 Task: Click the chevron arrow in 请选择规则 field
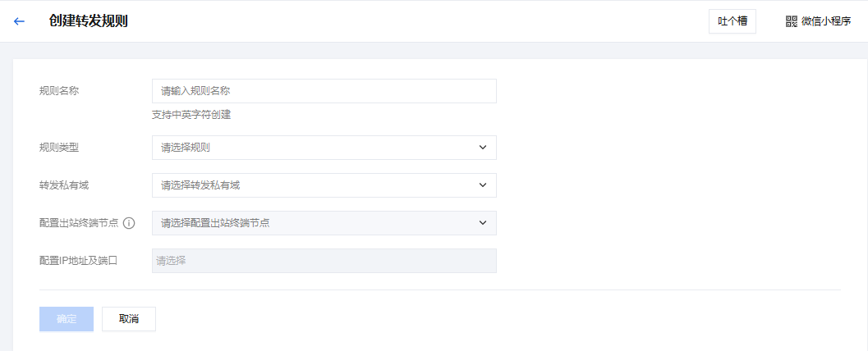pos(482,148)
